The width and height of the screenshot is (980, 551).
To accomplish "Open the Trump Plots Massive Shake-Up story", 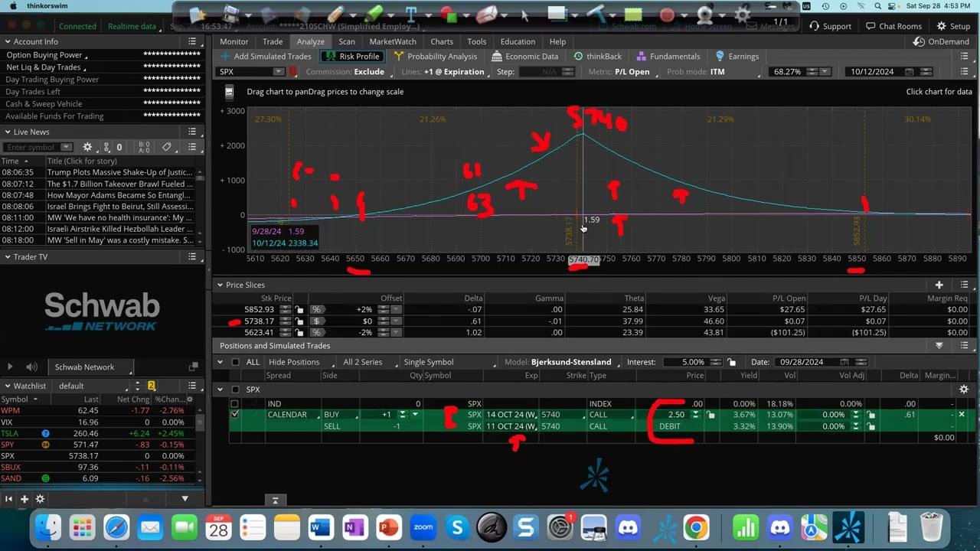I will pos(120,173).
